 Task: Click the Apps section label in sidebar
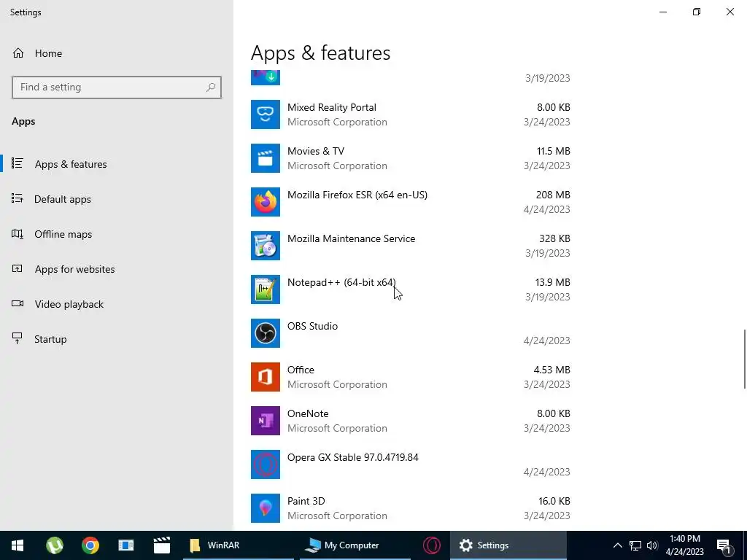point(23,122)
